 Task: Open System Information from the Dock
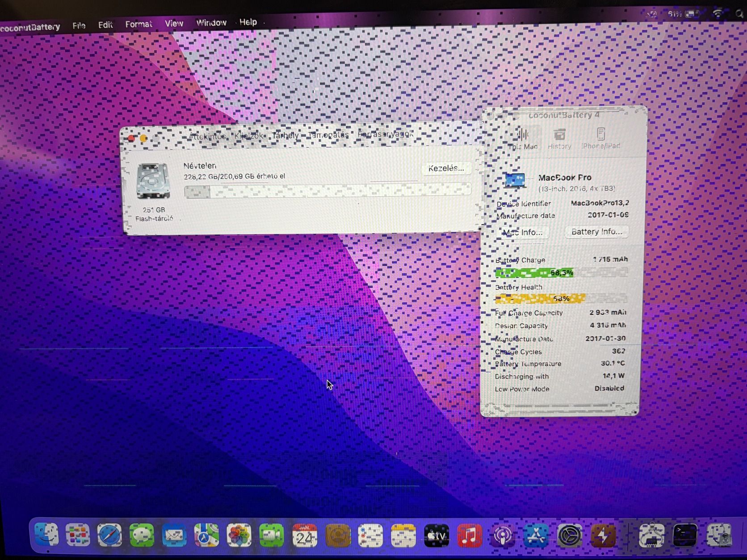(651, 535)
